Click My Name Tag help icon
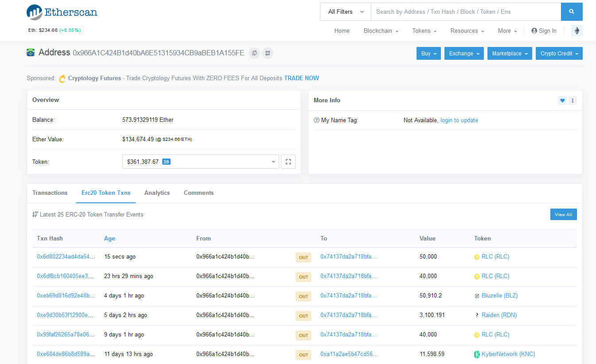The height and width of the screenshot is (364, 596). 316,120
